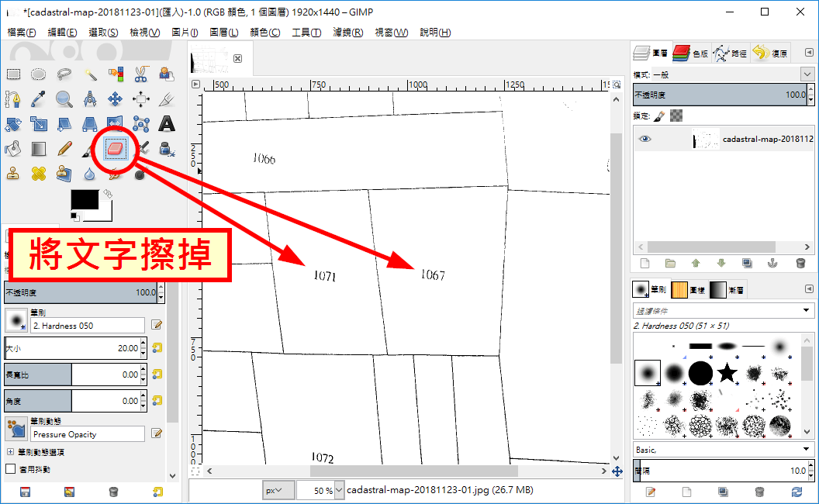This screenshot has height=504, width=819.
Task: Select the Rectangle Select tool
Action: [x=13, y=74]
